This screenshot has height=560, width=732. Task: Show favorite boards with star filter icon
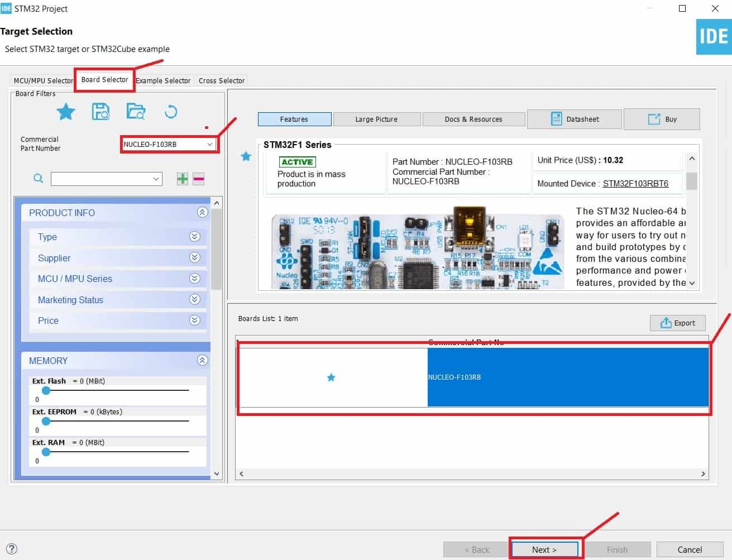pos(66,112)
